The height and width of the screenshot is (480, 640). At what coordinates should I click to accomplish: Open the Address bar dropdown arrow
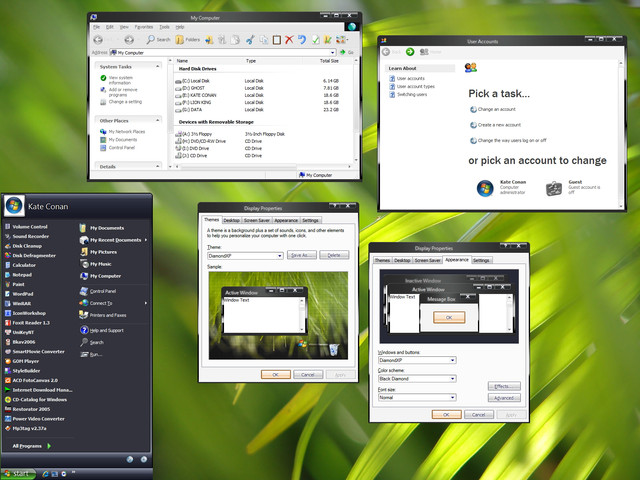(332, 53)
